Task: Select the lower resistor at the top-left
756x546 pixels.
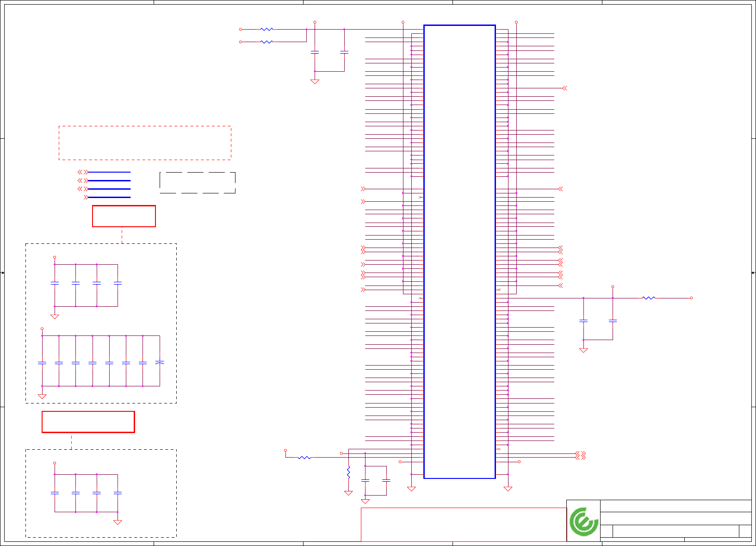Action: tap(267, 42)
